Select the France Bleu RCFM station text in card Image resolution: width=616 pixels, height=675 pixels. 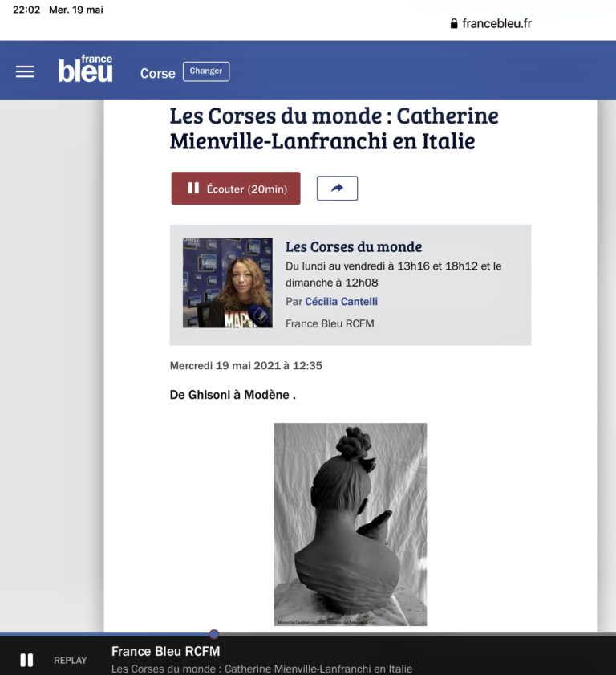[330, 323]
